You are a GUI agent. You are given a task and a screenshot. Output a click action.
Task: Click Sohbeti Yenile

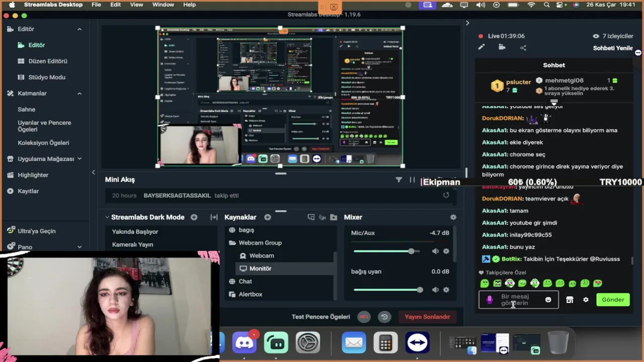click(x=613, y=48)
